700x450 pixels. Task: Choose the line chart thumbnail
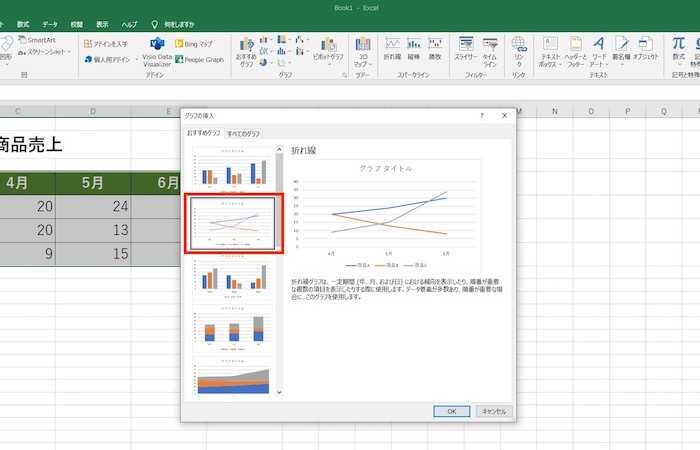[232, 223]
